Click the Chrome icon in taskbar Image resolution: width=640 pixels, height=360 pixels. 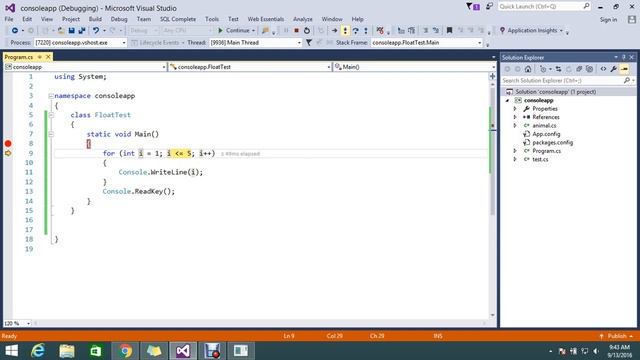[x=125, y=351]
